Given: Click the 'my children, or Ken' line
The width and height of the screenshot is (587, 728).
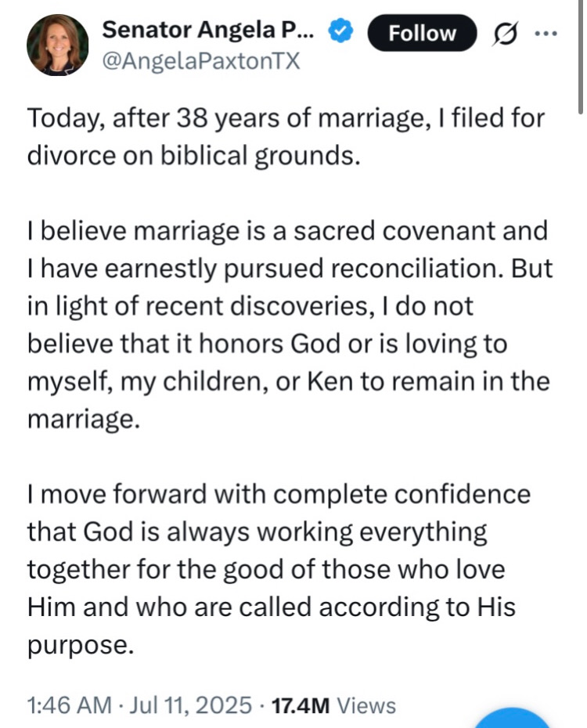Looking at the screenshot, I should pos(289,382).
